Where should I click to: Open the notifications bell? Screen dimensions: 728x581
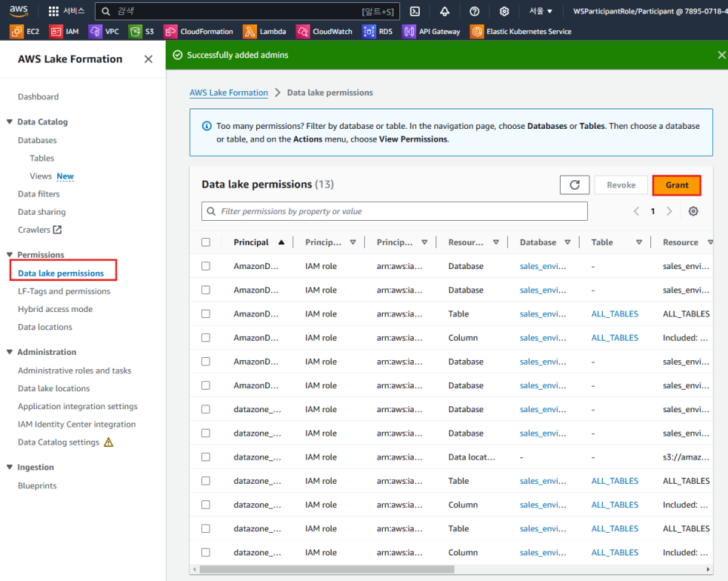[x=445, y=11]
